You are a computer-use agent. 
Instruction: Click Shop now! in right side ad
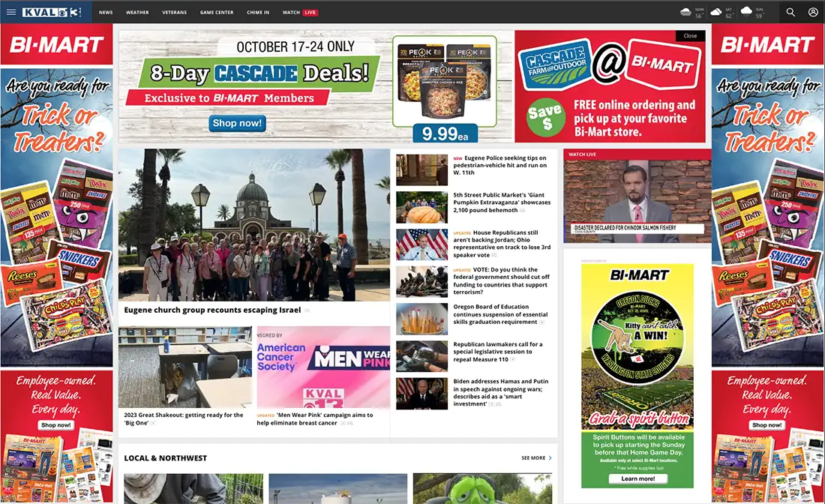[x=766, y=425]
